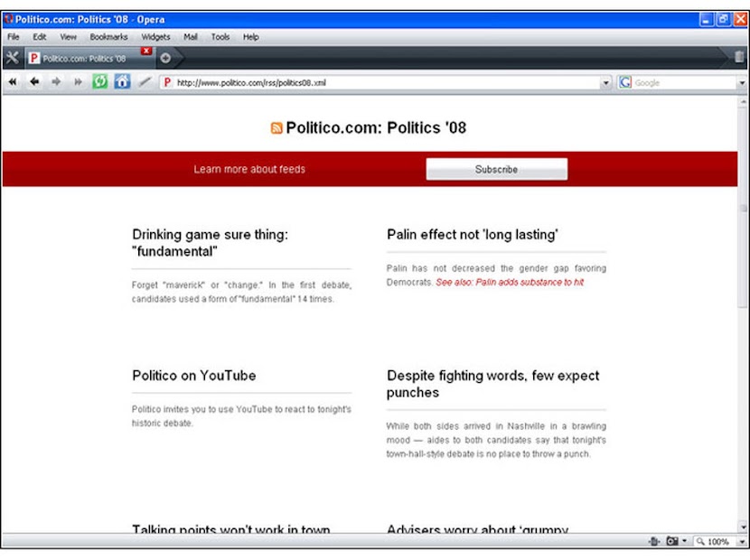Expand the zoom percentage dropdown arrow

pos(742,542)
